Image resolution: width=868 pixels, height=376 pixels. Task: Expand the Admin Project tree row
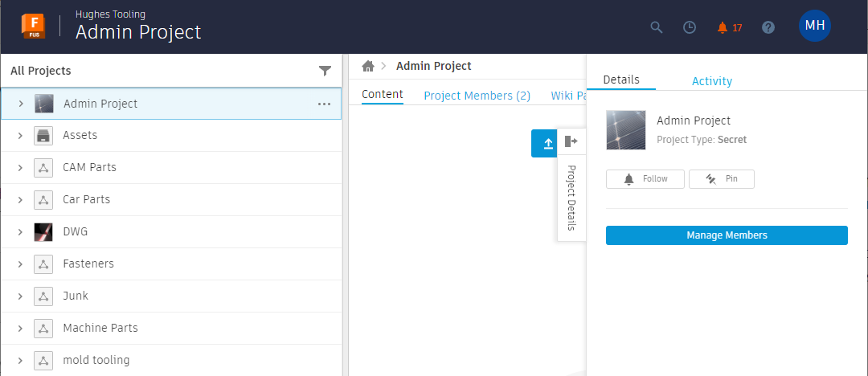[x=20, y=104]
